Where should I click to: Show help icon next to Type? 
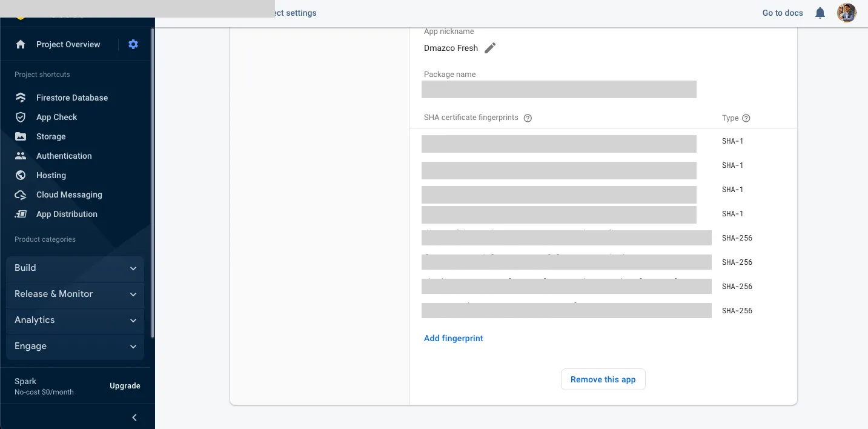tap(746, 118)
